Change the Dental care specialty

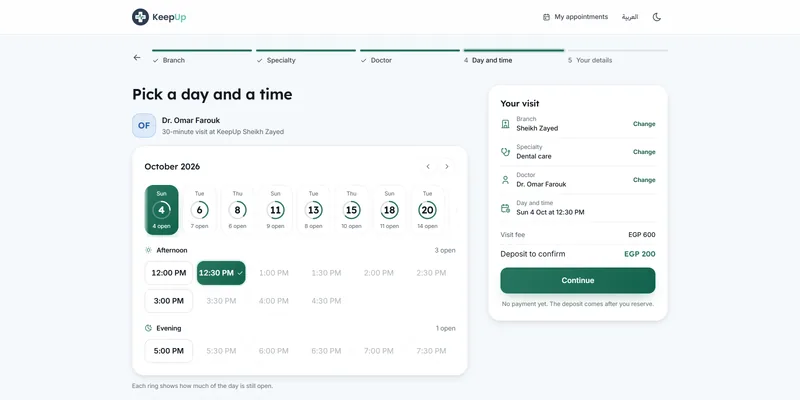pyautogui.click(x=644, y=152)
